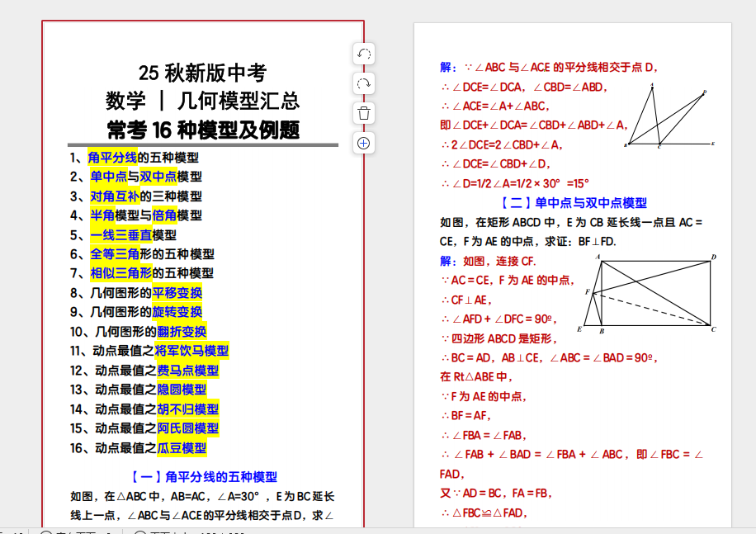This screenshot has height=534, width=756.
Task: Select the first page with red border
Action: tap(202, 272)
